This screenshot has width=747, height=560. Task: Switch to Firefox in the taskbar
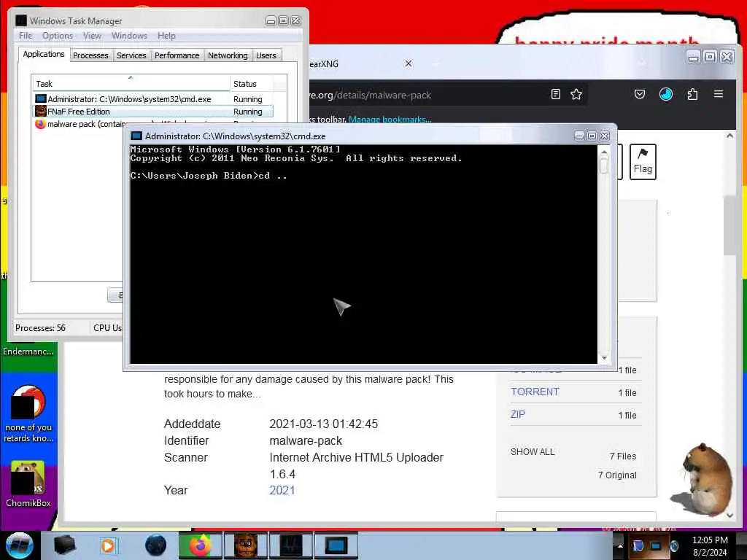point(200,545)
